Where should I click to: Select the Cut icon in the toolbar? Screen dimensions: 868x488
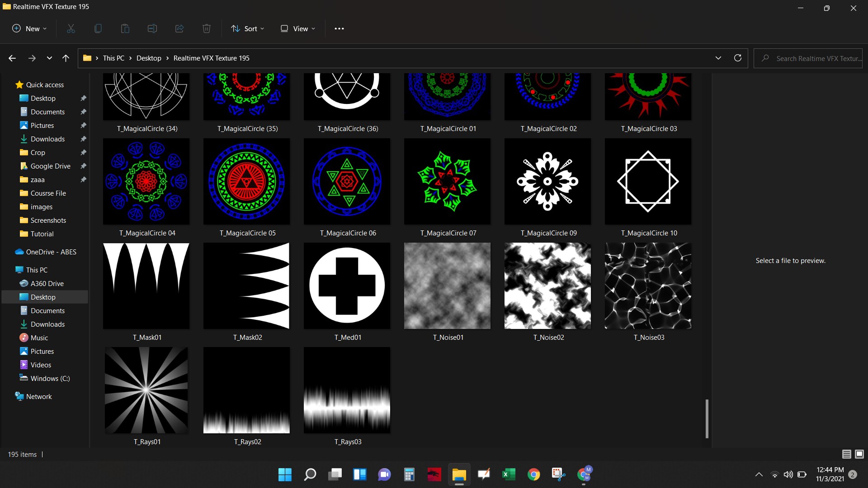click(x=71, y=28)
